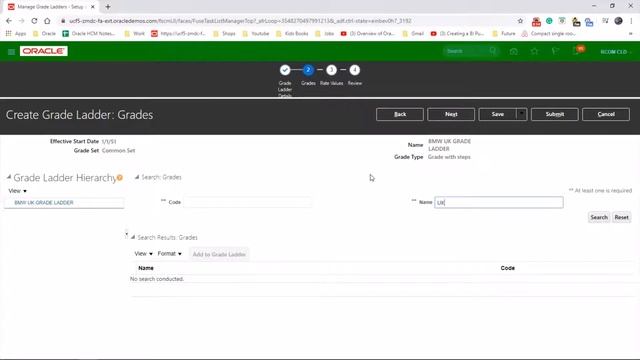Open the search results View menu
Screen dimensions: 640x360
pos(144,254)
